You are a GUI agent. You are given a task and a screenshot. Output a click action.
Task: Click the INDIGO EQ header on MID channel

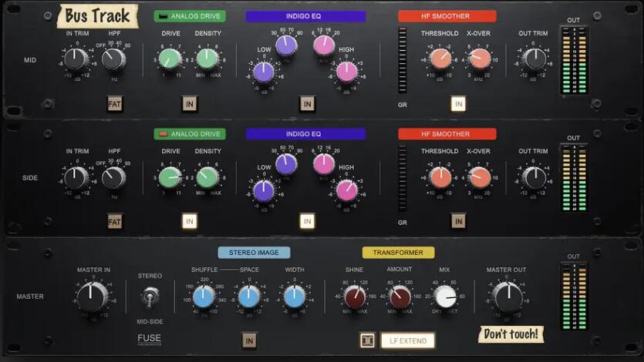(305, 16)
